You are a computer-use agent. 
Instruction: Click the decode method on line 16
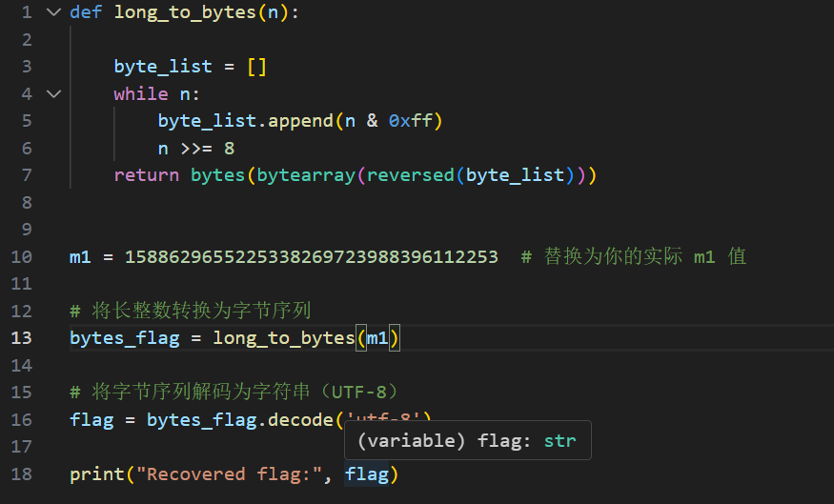[x=295, y=420]
